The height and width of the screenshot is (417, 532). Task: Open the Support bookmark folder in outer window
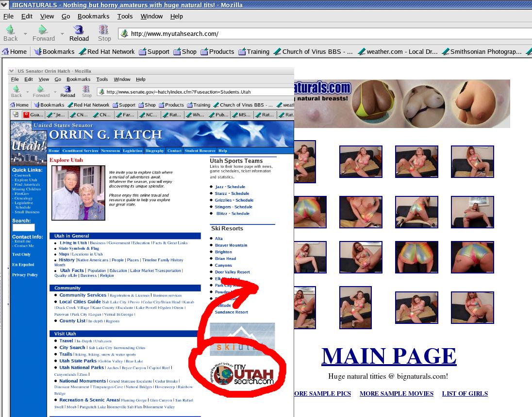point(154,51)
